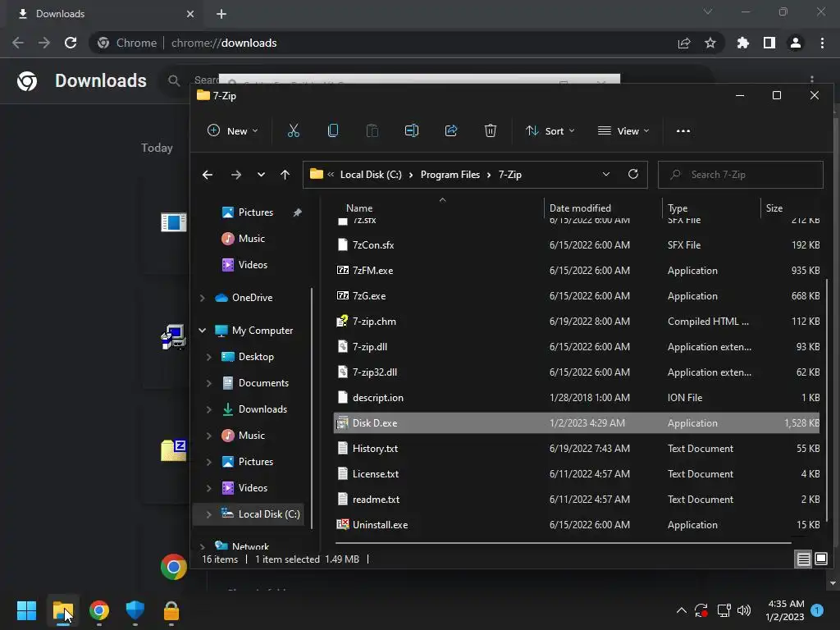Click the volume speaker icon in system tray
Image resolution: width=840 pixels, height=630 pixels.
tap(744, 610)
